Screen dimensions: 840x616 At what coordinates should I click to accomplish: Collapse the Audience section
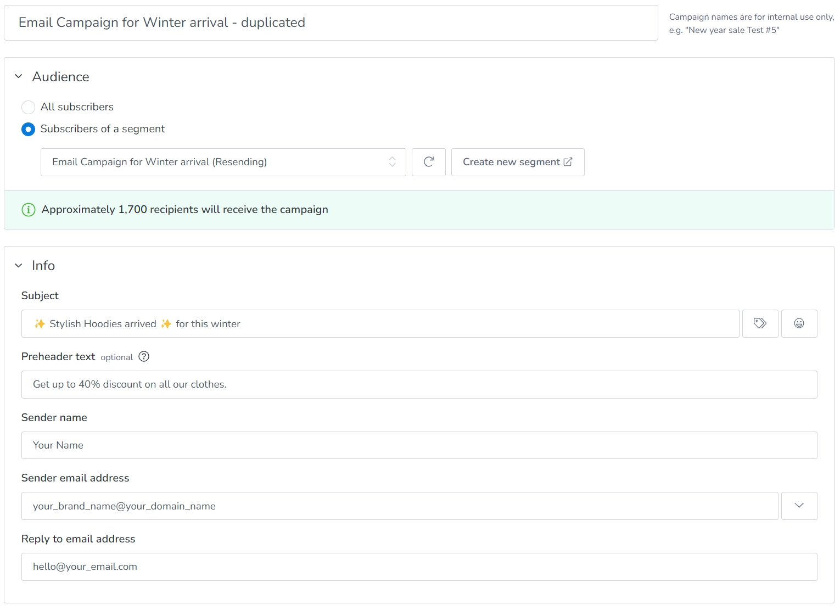tap(18, 76)
